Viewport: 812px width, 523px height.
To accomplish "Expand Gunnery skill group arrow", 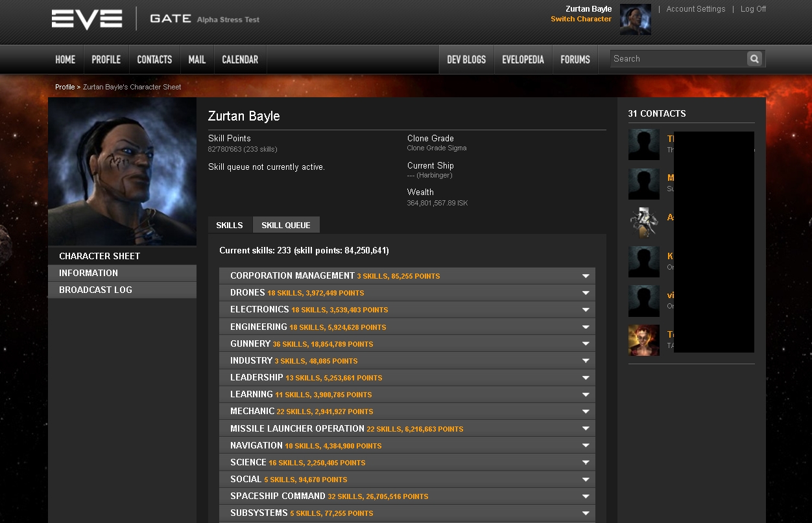I will point(586,344).
